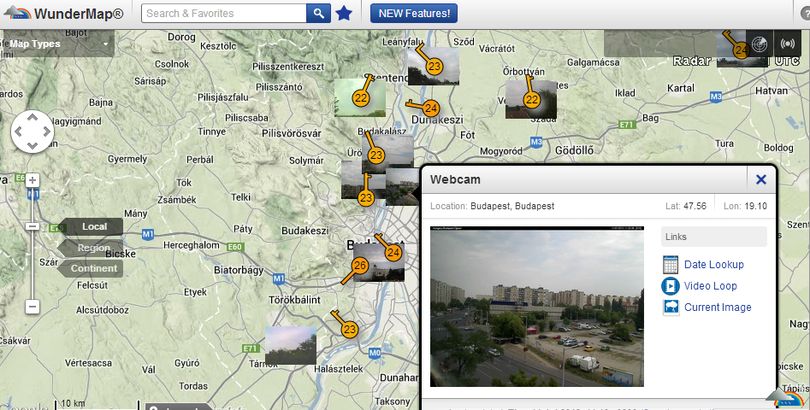
Task: Click the zoom out minus button
Action: coord(33,307)
